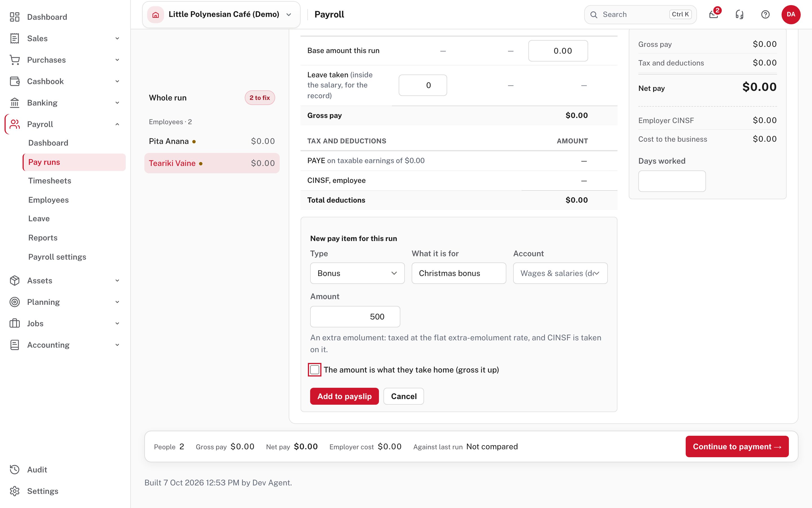Click the Planning target icon
This screenshot has width=812, height=508.
[14, 302]
